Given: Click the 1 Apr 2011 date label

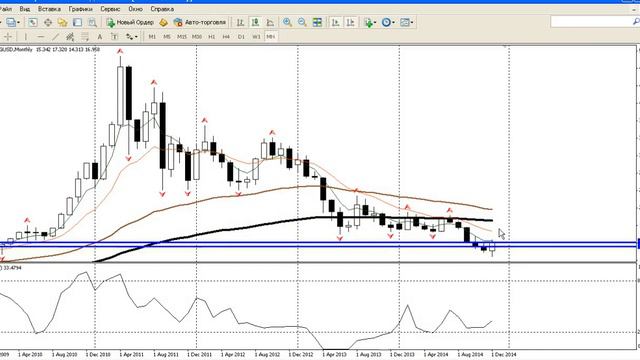Looking at the screenshot, I should click(x=132, y=355).
